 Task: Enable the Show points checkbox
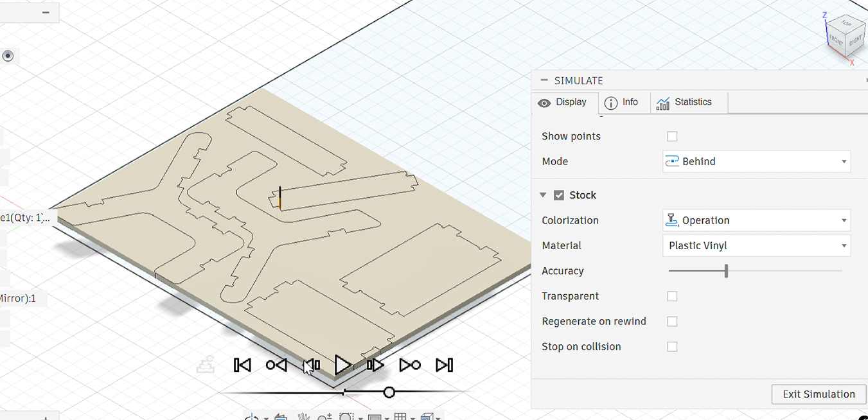pos(672,136)
